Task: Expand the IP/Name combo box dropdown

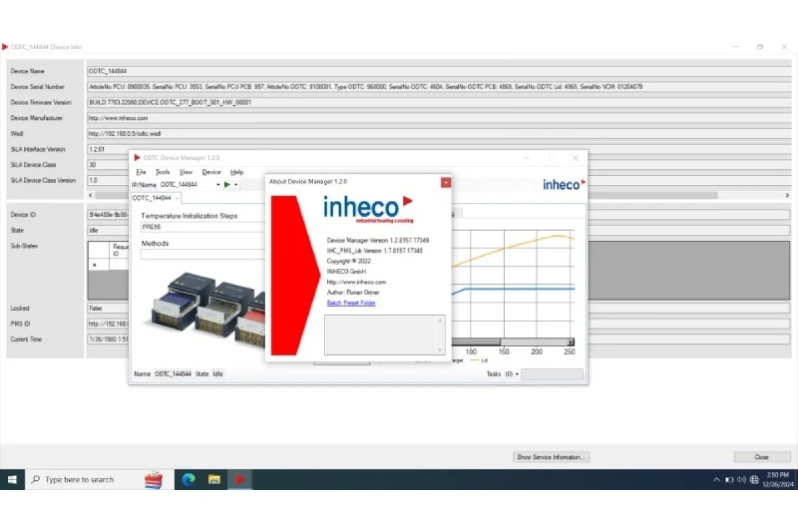Action: (218, 184)
